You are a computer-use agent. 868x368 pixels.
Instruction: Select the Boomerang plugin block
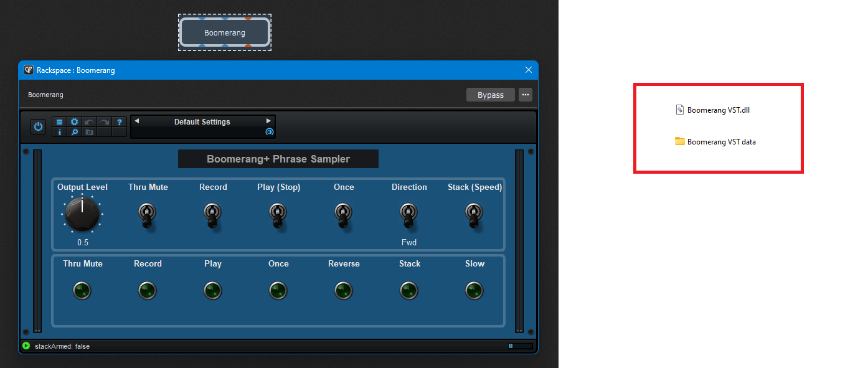(x=225, y=32)
